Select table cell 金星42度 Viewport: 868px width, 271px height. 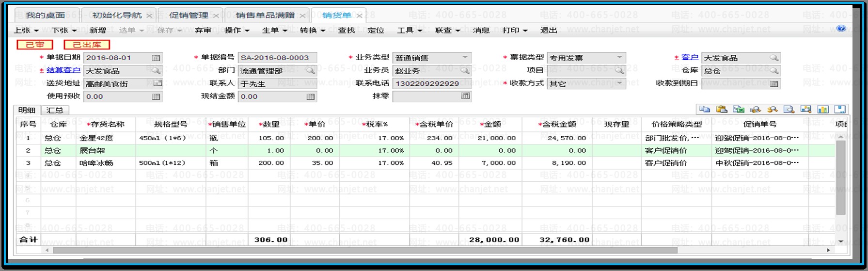(x=106, y=138)
